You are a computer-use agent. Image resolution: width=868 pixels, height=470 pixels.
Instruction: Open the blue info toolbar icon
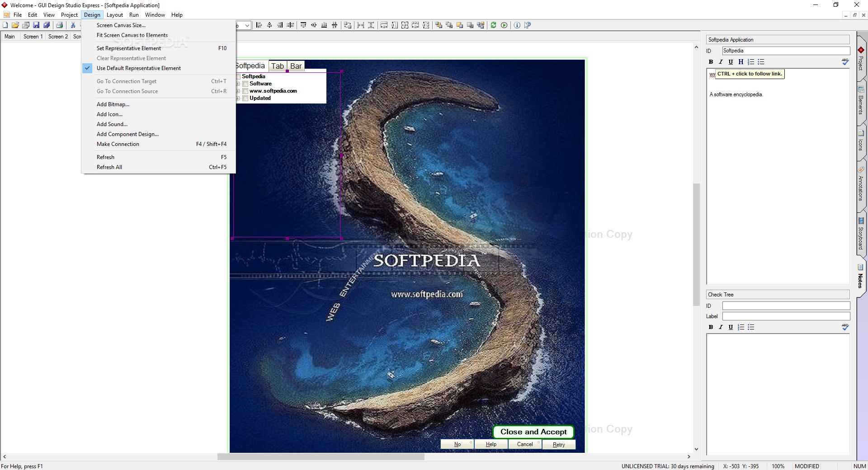[517, 25]
